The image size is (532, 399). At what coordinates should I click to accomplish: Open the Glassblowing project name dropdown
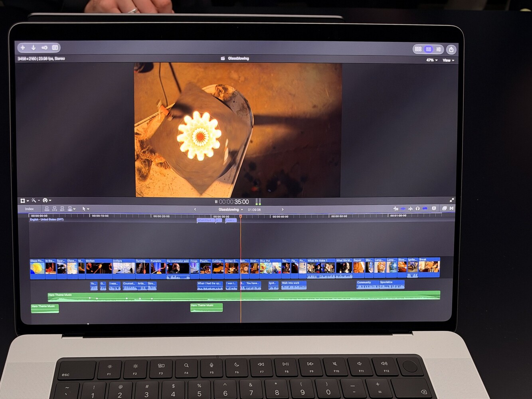[x=231, y=209]
